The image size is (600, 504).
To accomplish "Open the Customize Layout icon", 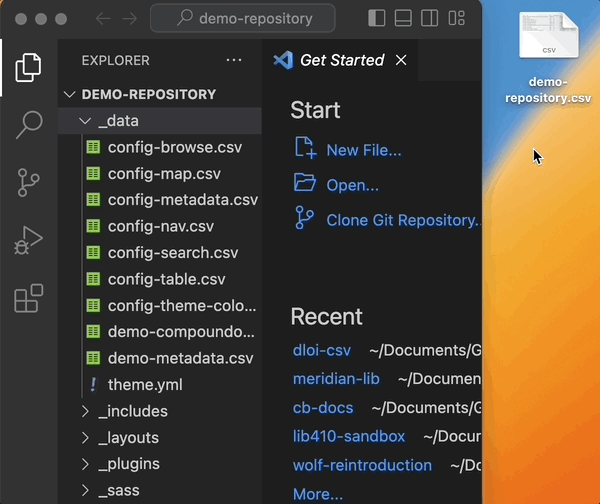I will 457,18.
